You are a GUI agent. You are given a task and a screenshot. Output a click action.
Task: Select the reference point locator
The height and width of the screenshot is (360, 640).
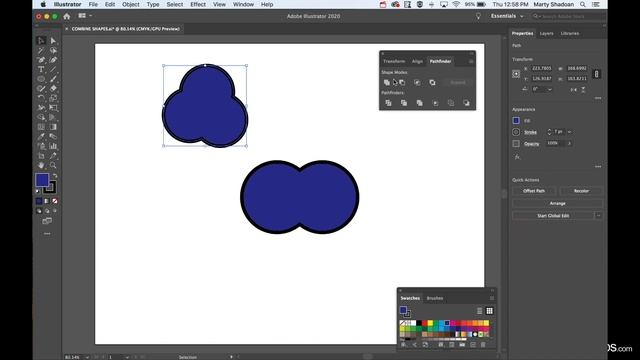coord(516,74)
